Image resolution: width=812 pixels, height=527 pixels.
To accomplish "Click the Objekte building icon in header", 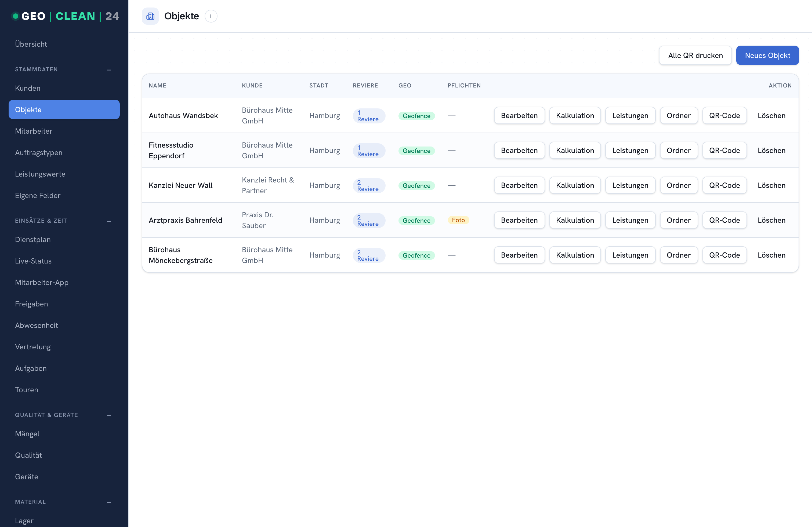I will (x=150, y=16).
